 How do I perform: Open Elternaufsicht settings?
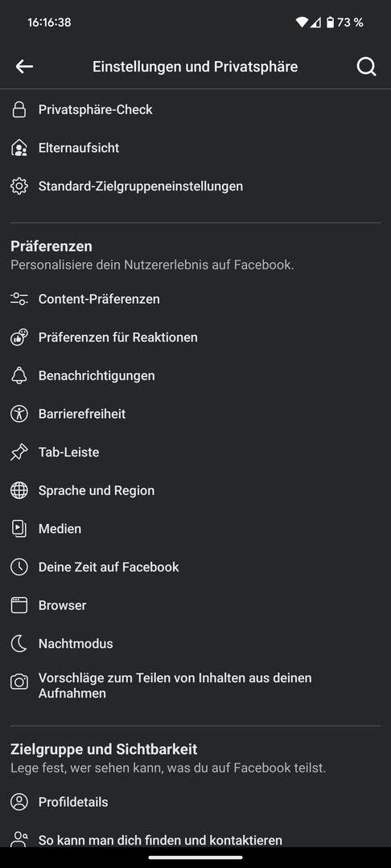tap(195, 148)
